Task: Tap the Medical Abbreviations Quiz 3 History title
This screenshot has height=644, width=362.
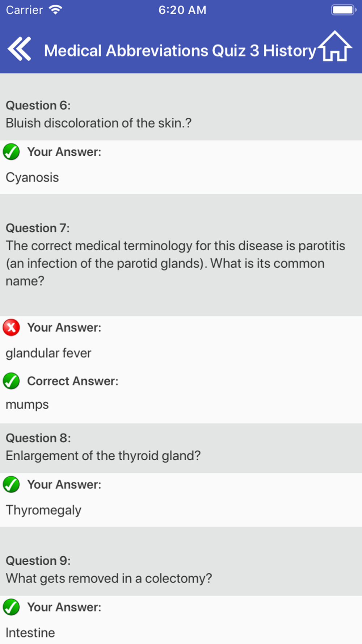Action: pyautogui.click(x=180, y=51)
